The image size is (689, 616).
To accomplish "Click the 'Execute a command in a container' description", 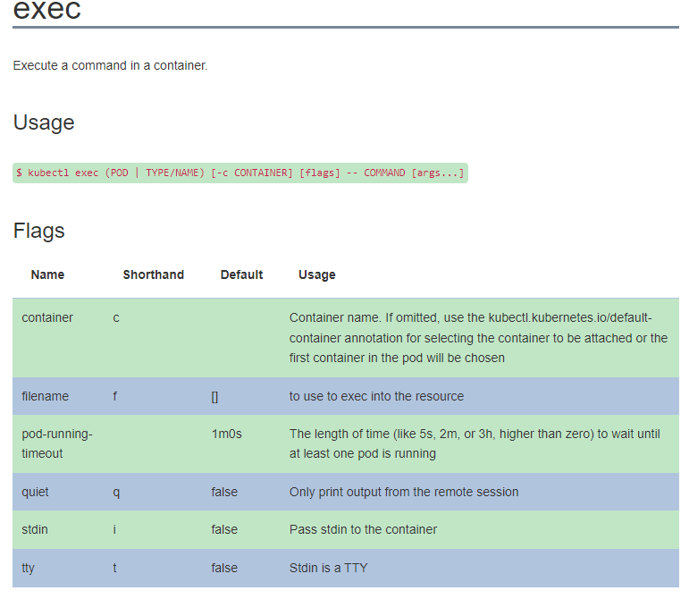I will coord(110,65).
